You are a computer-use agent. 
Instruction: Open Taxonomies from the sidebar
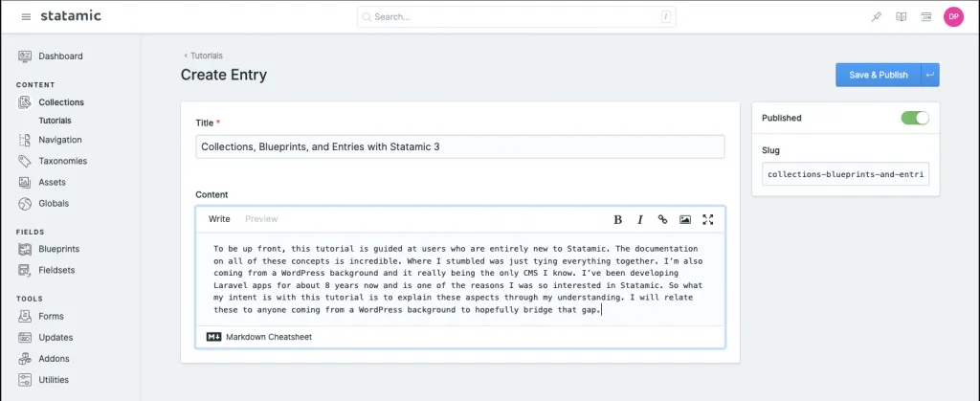[63, 161]
